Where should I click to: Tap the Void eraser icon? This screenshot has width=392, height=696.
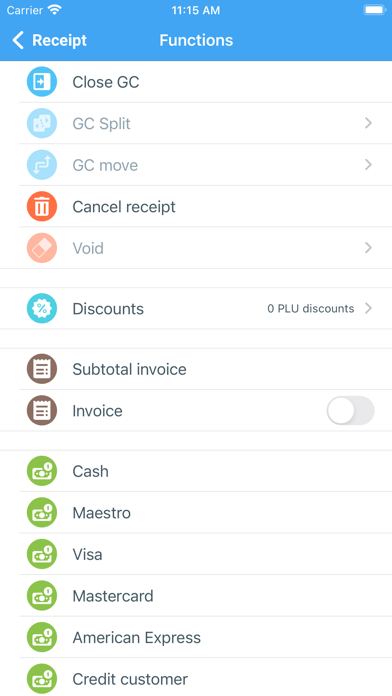pyautogui.click(x=42, y=248)
